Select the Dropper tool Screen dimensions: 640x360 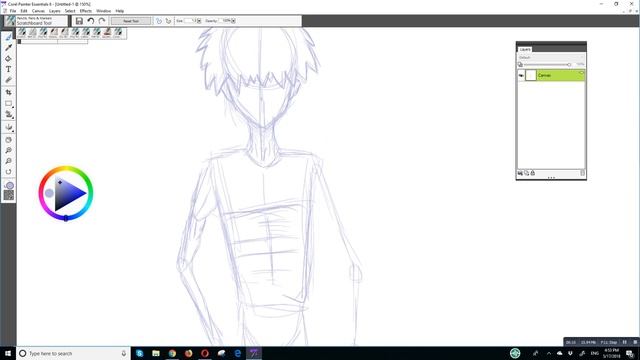tap(9, 48)
